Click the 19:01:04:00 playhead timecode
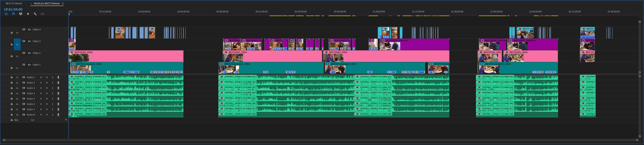644x145 pixels. pyautogui.click(x=13, y=10)
